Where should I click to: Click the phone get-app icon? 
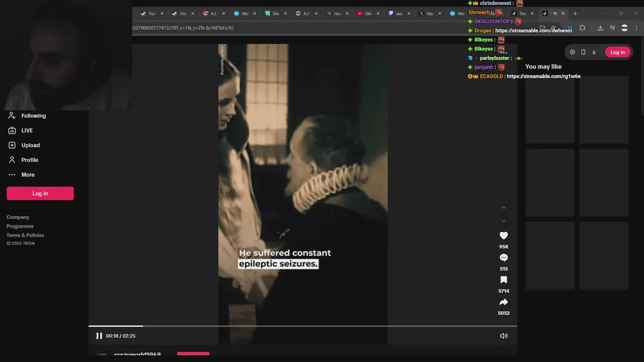pos(583,52)
